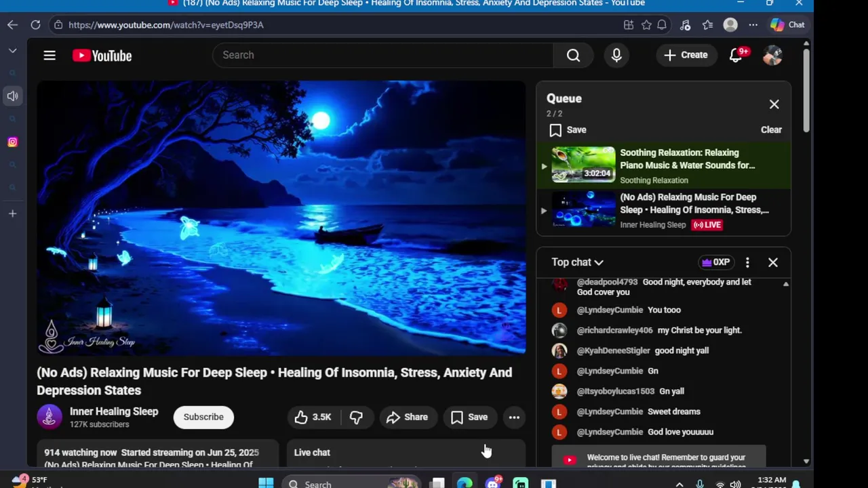Save the video to a playlist
868x488 pixels.
tap(469, 417)
